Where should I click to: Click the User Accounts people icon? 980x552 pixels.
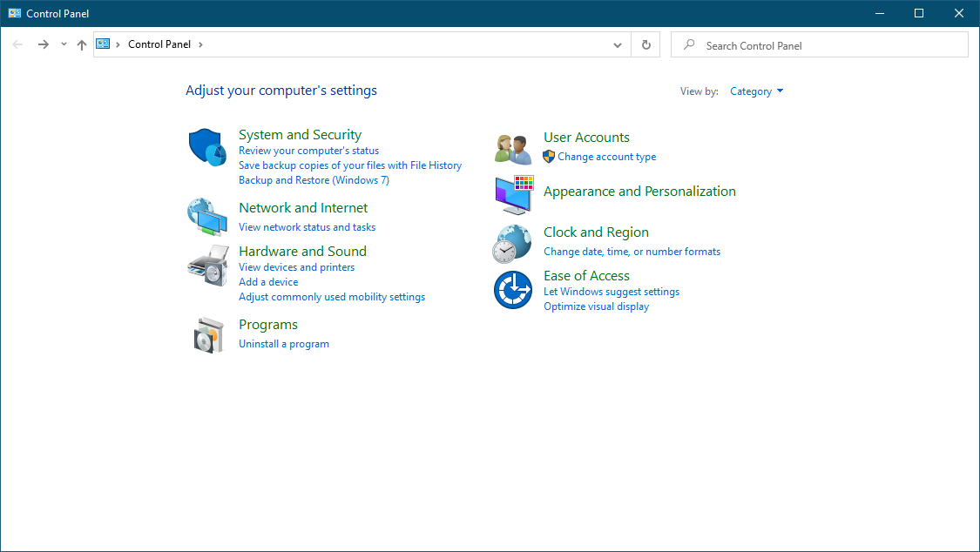[512, 146]
